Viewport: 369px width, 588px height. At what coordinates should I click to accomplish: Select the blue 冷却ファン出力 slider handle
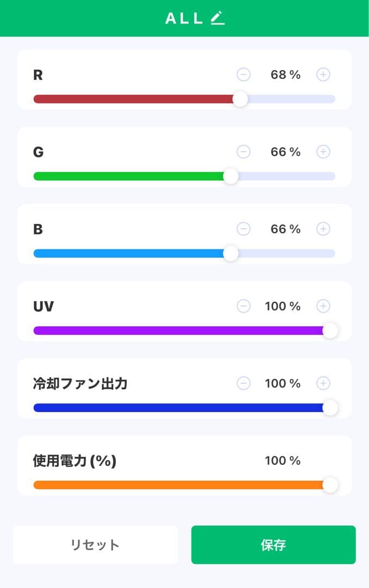click(330, 407)
